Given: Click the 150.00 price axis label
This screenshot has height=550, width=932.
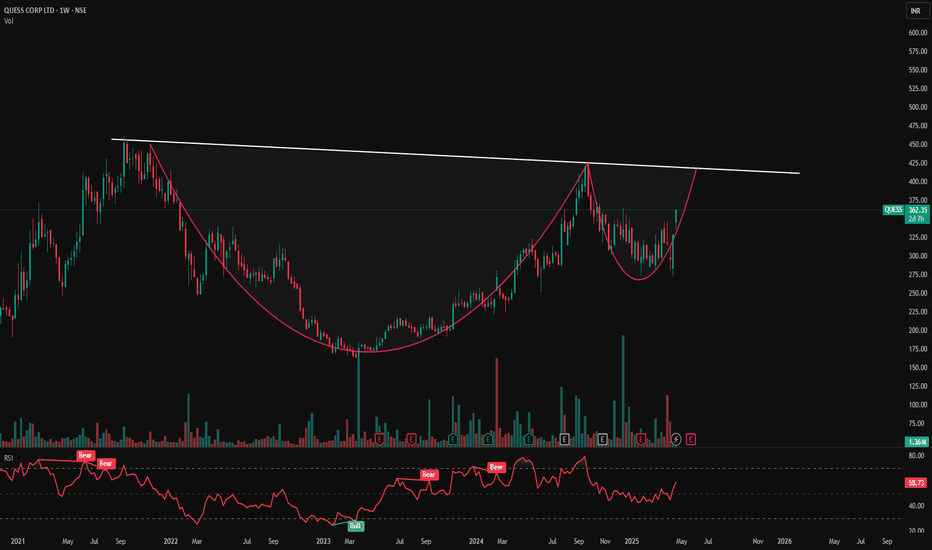Looking at the screenshot, I should point(918,367).
